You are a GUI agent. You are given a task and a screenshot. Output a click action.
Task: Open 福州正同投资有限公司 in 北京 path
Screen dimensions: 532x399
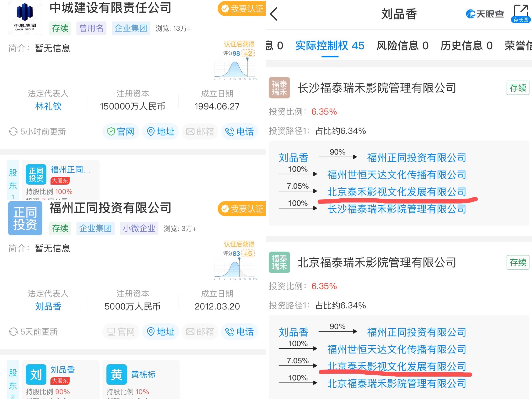417,332
